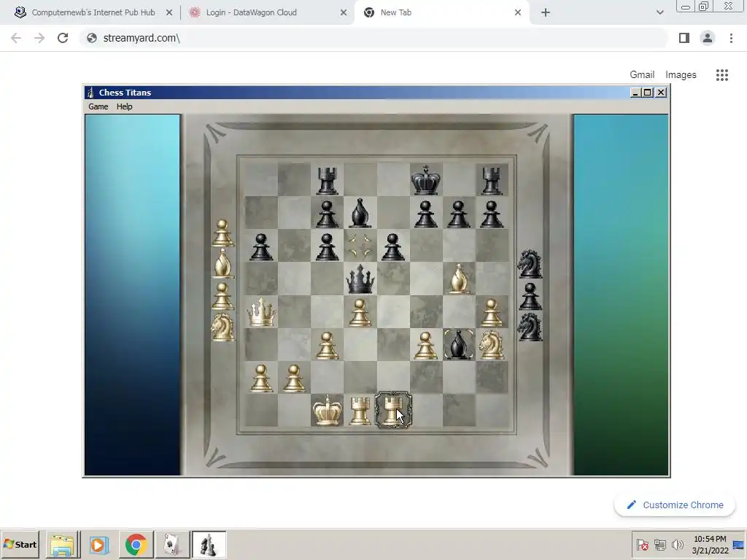Click the white king on c1
Screen dimensions: 747x560
(x=327, y=410)
